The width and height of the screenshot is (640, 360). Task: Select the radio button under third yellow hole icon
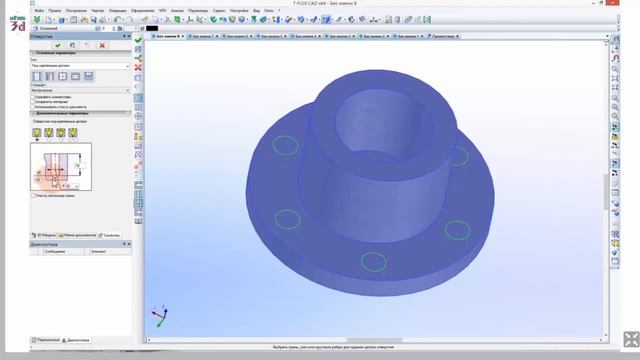pyautogui.click(x=61, y=140)
